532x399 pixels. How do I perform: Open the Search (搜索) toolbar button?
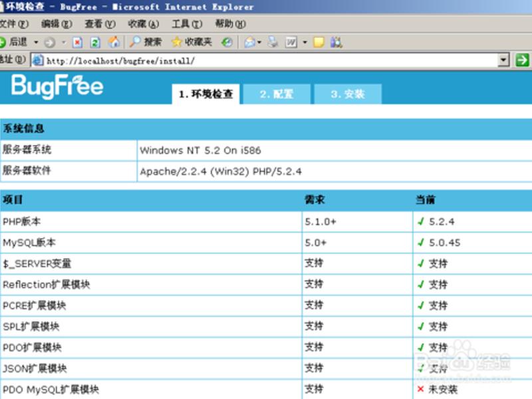[146, 42]
